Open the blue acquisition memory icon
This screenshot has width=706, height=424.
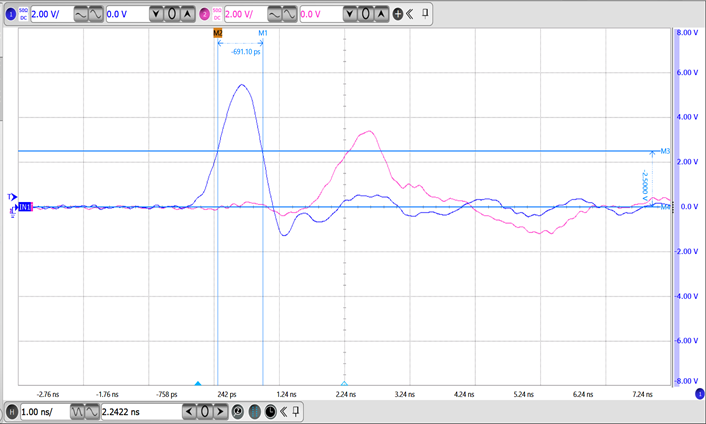tap(254, 412)
